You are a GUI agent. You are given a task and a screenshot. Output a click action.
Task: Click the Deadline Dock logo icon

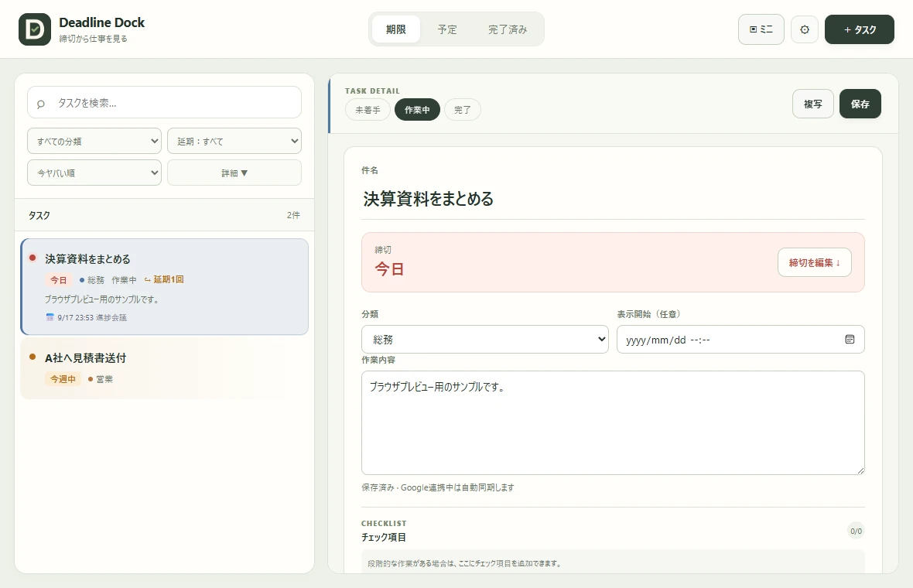point(35,29)
